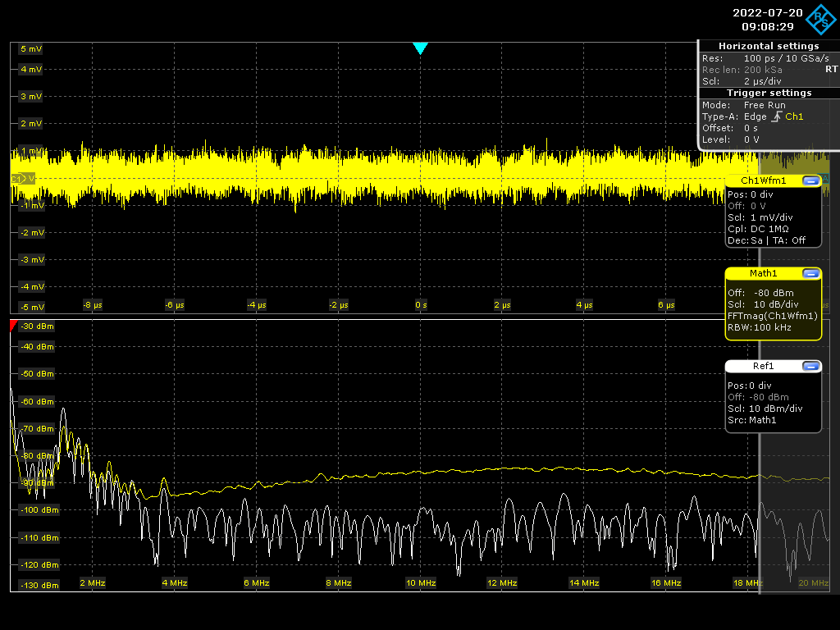Open the Trigger settings header
840x630 pixels.
coord(768,93)
